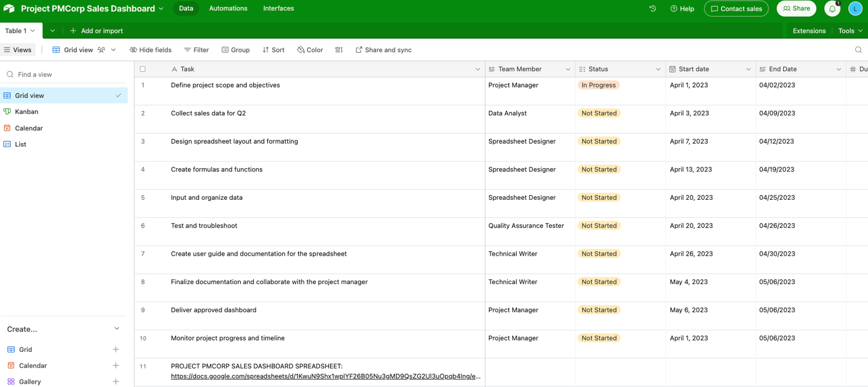This screenshot has height=387, width=868.
Task: Click the base history icon
Action: click(653, 8)
